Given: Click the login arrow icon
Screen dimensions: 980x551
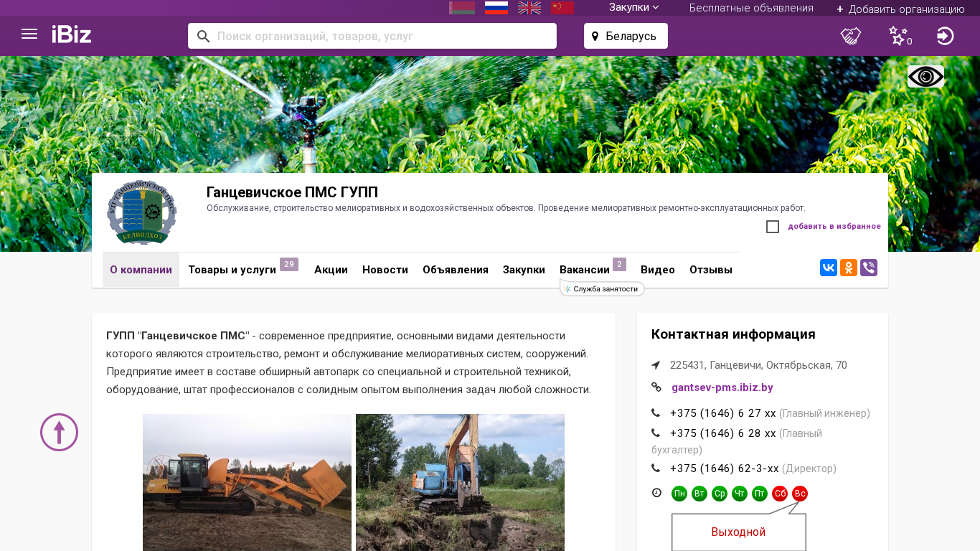Looking at the screenshot, I should (946, 36).
